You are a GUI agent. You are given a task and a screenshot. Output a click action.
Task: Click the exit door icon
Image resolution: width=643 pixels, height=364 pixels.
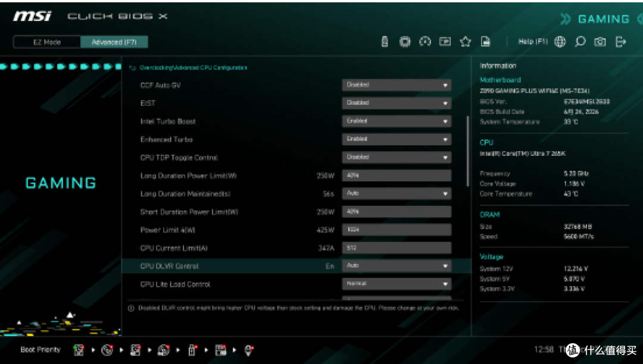(x=621, y=42)
